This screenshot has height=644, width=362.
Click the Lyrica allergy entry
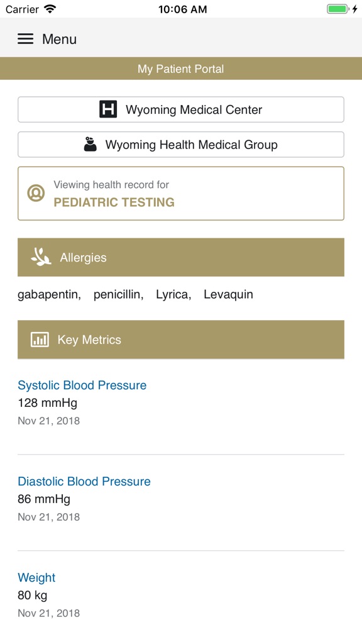pyautogui.click(x=171, y=294)
